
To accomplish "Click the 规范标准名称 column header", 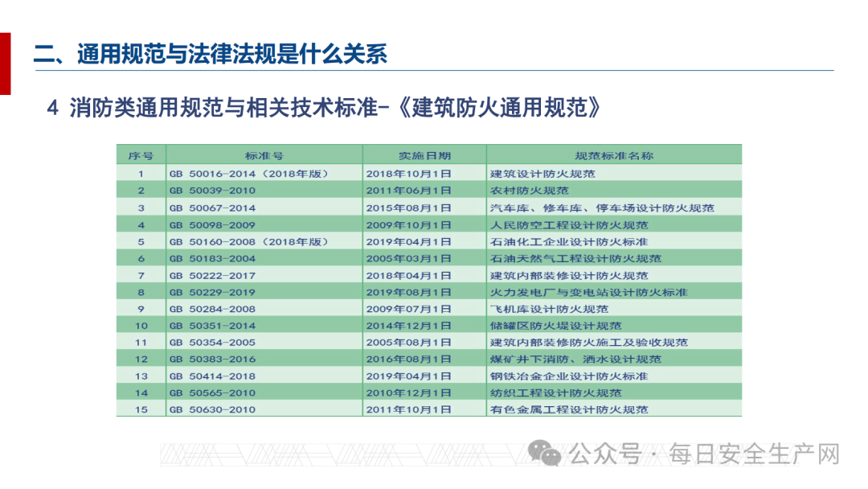I will click(x=614, y=155).
